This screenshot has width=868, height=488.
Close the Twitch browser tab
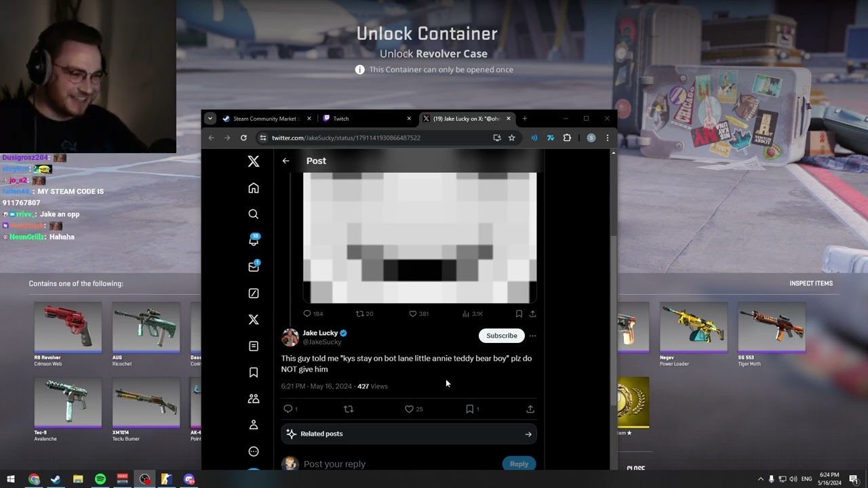409,119
